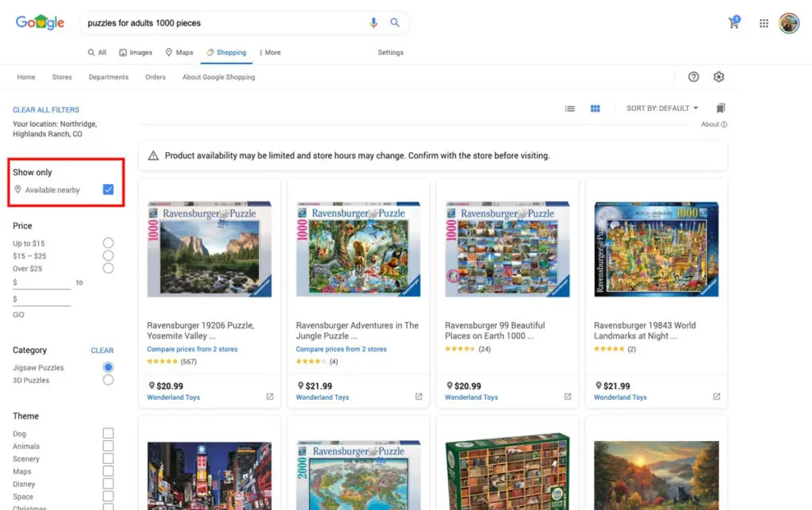Screen dimensions: 812x510
Task: Click Clear All Filters
Action: point(46,109)
